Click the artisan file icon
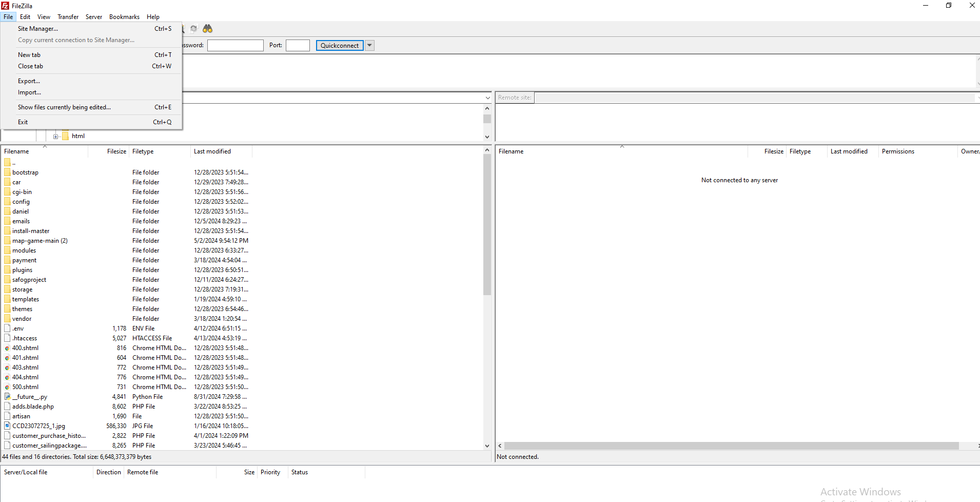The image size is (980, 502). click(x=7, y=416)
